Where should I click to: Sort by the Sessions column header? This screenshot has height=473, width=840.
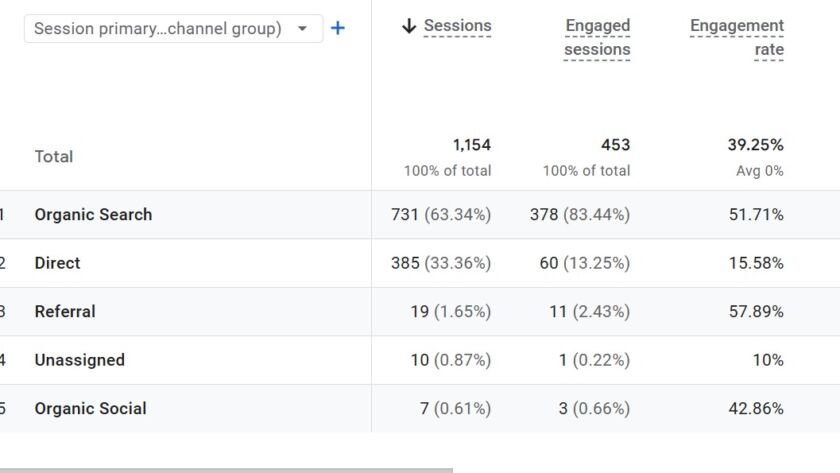click(457, 26)
